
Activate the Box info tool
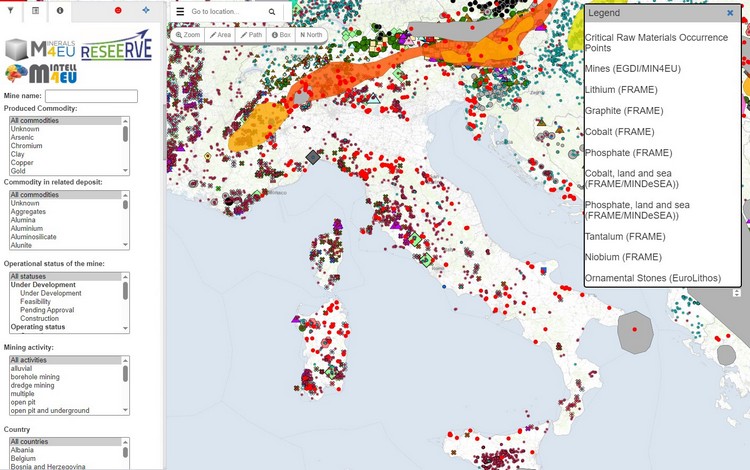coord(281,35)
